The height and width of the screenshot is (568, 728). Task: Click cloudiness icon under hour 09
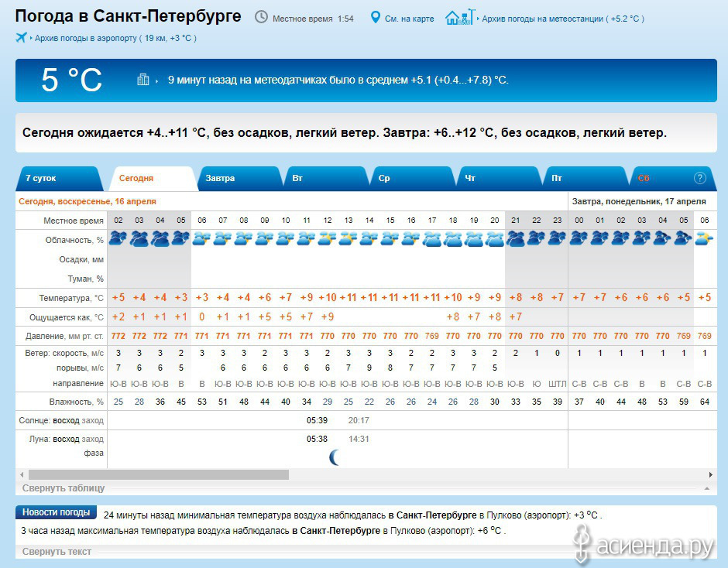[265, 238]
